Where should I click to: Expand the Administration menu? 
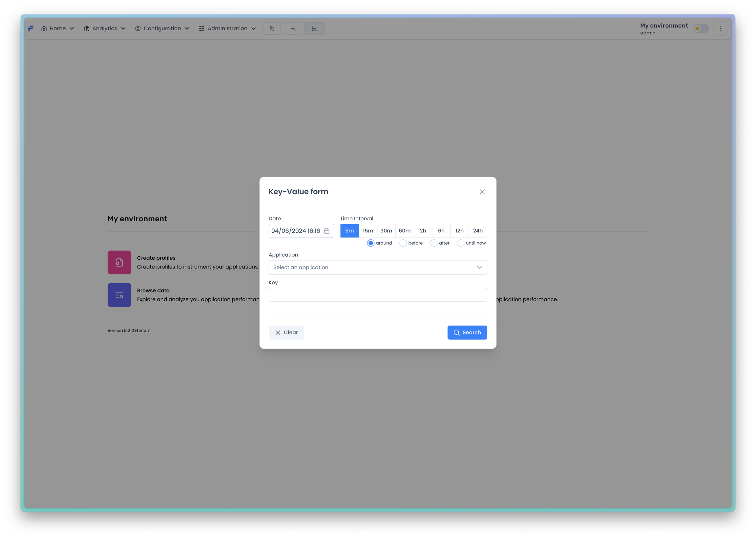[x=227, y=29]
